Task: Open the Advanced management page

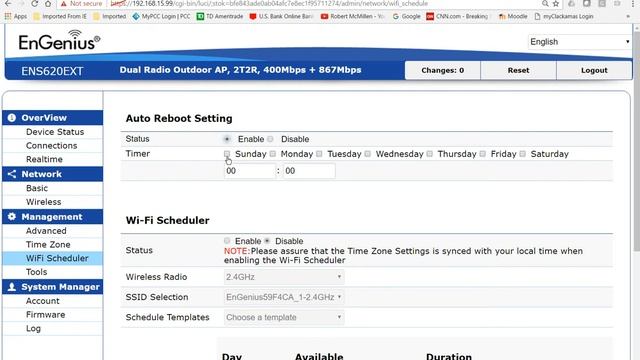Action: (46, 231)
